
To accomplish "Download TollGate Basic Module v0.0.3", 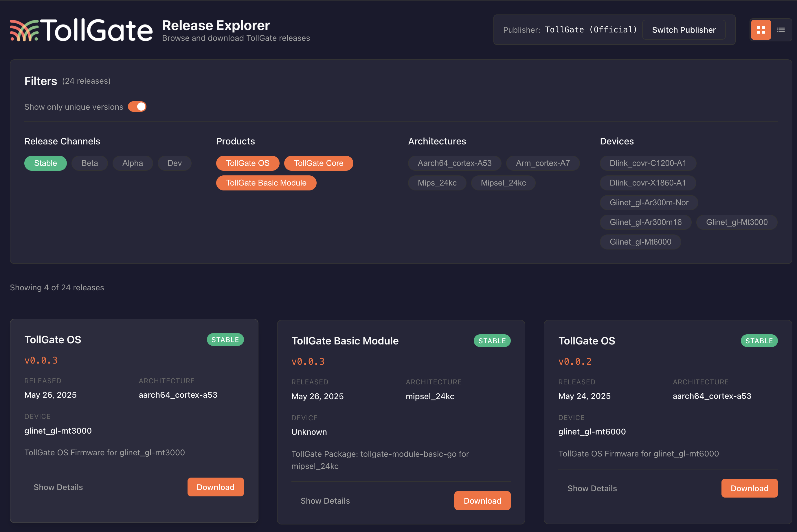I will click(x=482, y=501).
